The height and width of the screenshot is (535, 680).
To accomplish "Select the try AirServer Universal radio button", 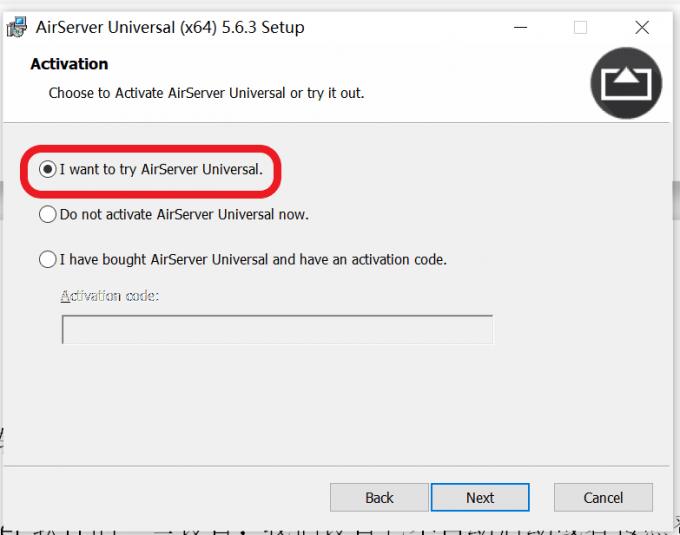I will [47, 170].
